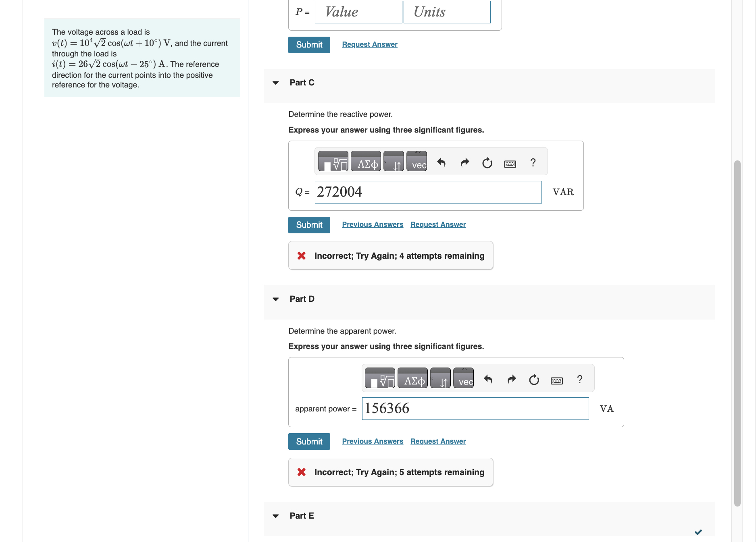
Task: Open templates/math symbols tool in Part C
Action: tap(333, 162)
